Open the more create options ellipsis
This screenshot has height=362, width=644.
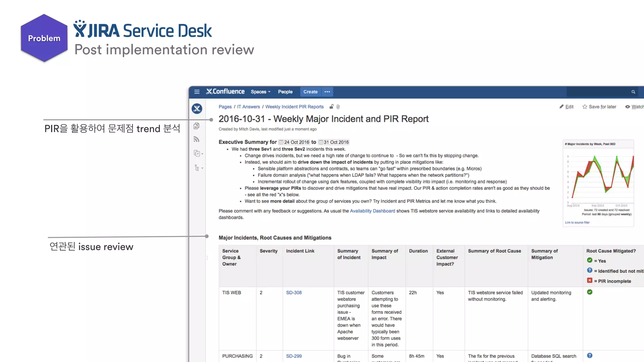tap(327, 92)
